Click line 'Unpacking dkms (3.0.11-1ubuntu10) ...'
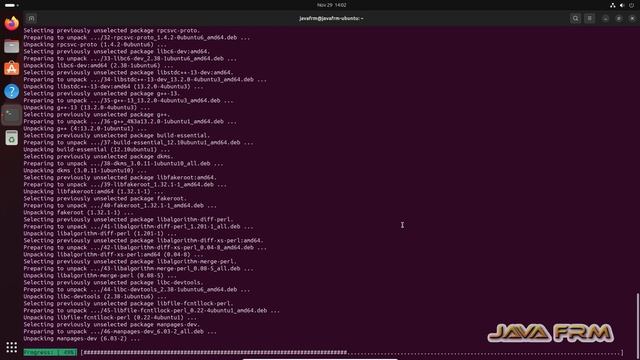 pyautogui.click(x=85, y=171)
